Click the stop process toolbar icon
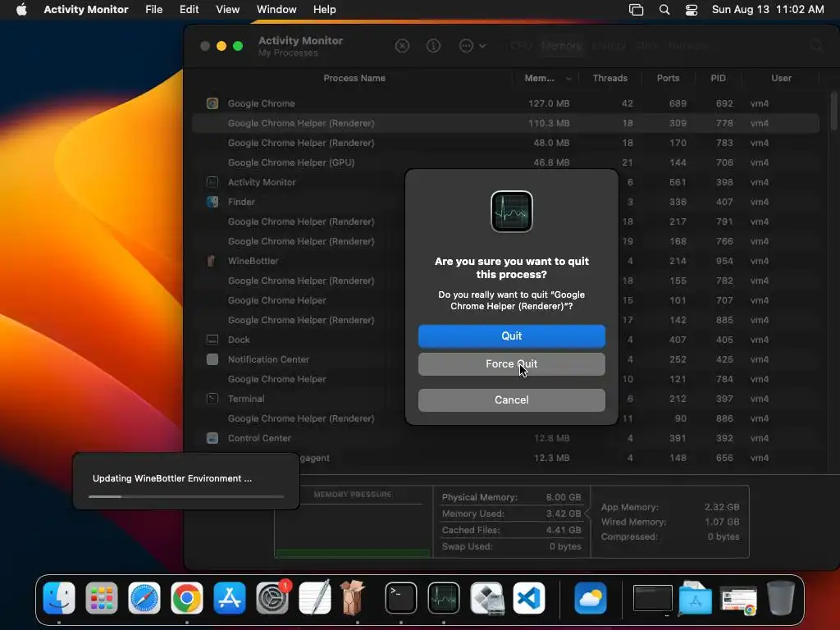The height and width of the screenshot is (630, 840). (402, 46)
